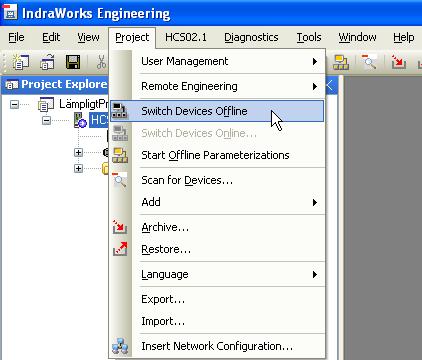This screenshot has height=360, width=422.
Task: Open the Add submenu arrow
Action: (x=315, y=202)
